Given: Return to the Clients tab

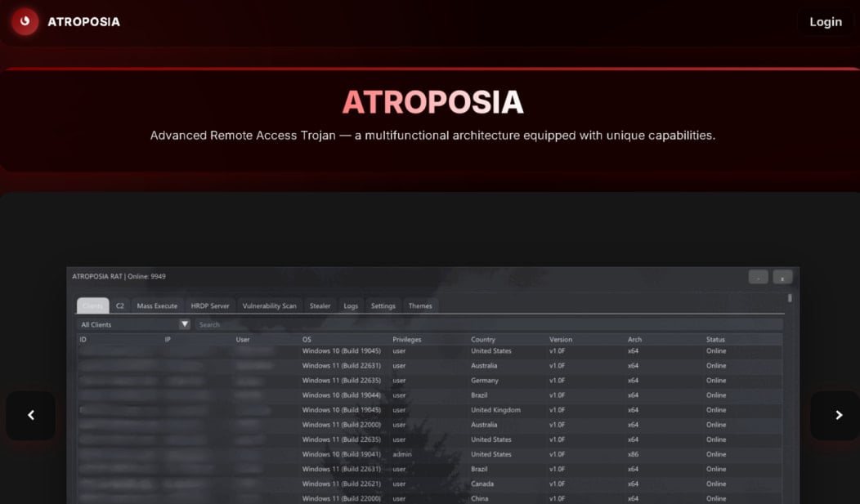Looking at the screenshot, I should tap(92, 306).
